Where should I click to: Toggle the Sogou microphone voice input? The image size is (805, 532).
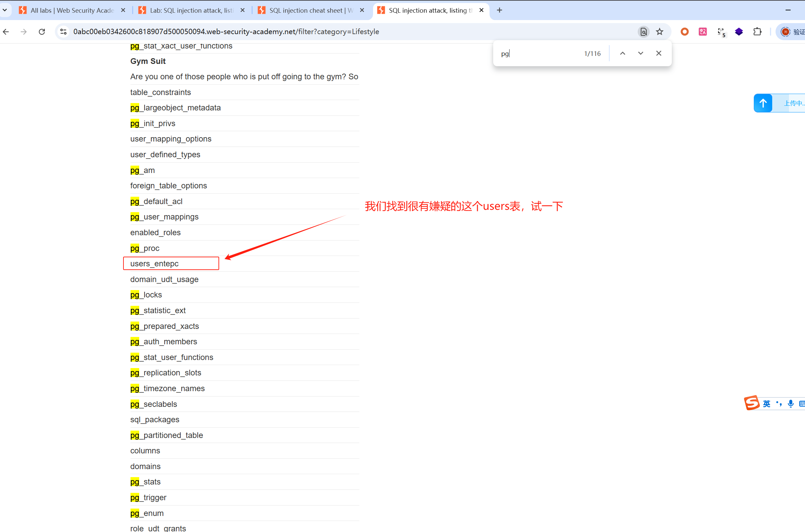tap(791, 404)
